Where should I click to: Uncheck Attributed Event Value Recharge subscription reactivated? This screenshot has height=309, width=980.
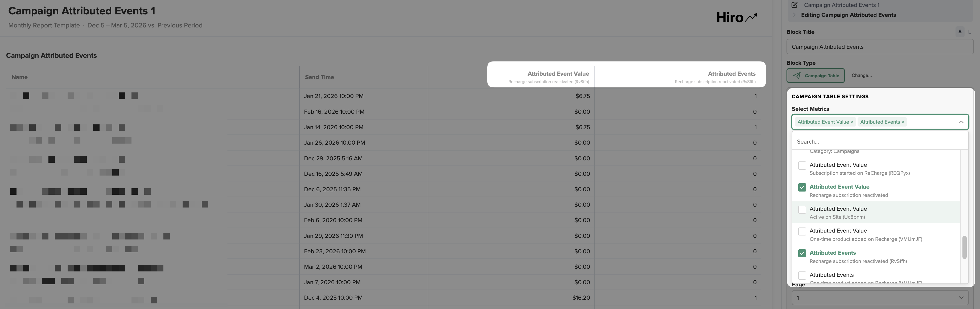coord(802,187)
